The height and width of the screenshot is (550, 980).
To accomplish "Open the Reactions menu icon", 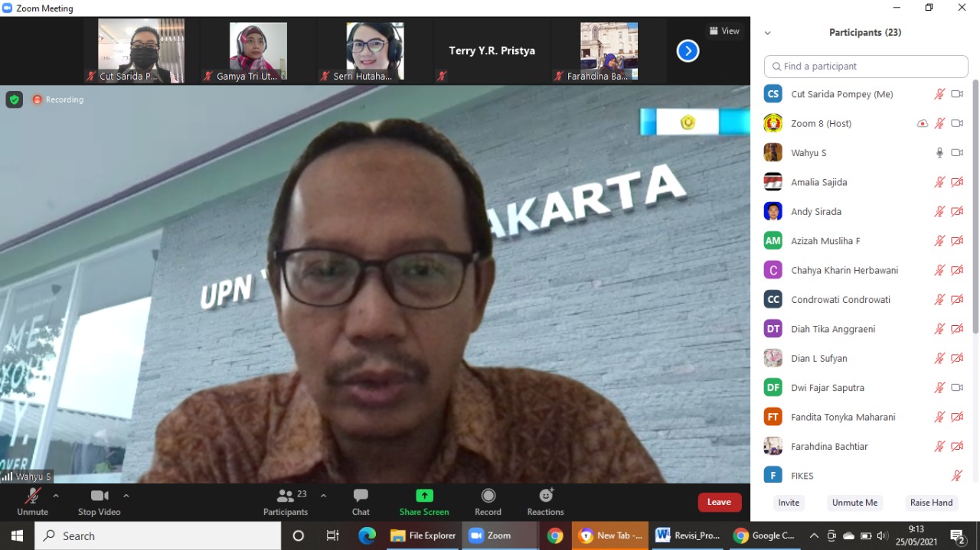I will 545,496.
